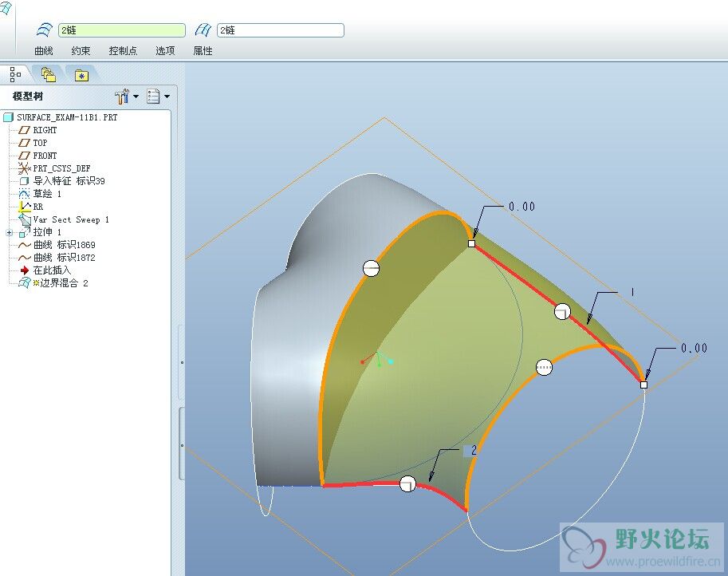Select 导入特征 标识39 feature
The height and width of the screenshot is (576, 728).
pos(69,180)
